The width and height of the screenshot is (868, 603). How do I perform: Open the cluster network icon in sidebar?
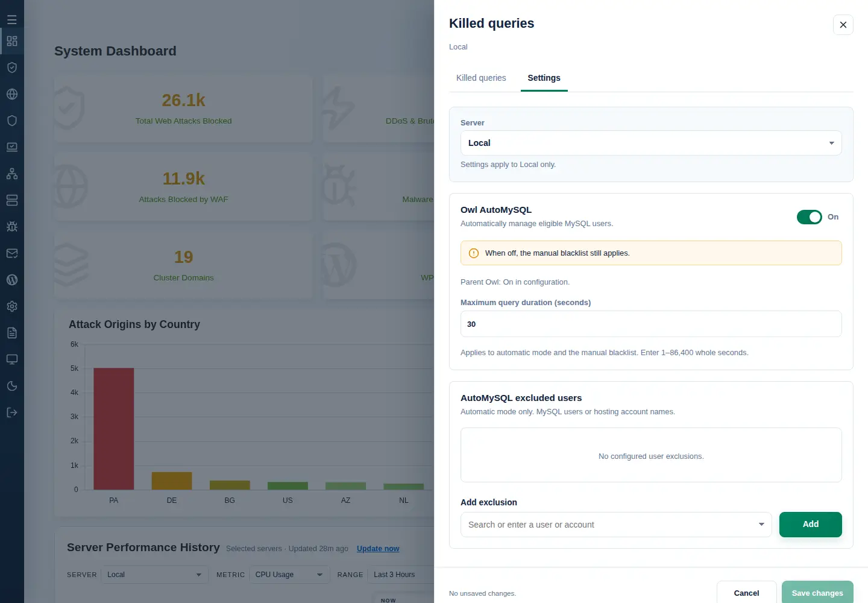[12, 174]
